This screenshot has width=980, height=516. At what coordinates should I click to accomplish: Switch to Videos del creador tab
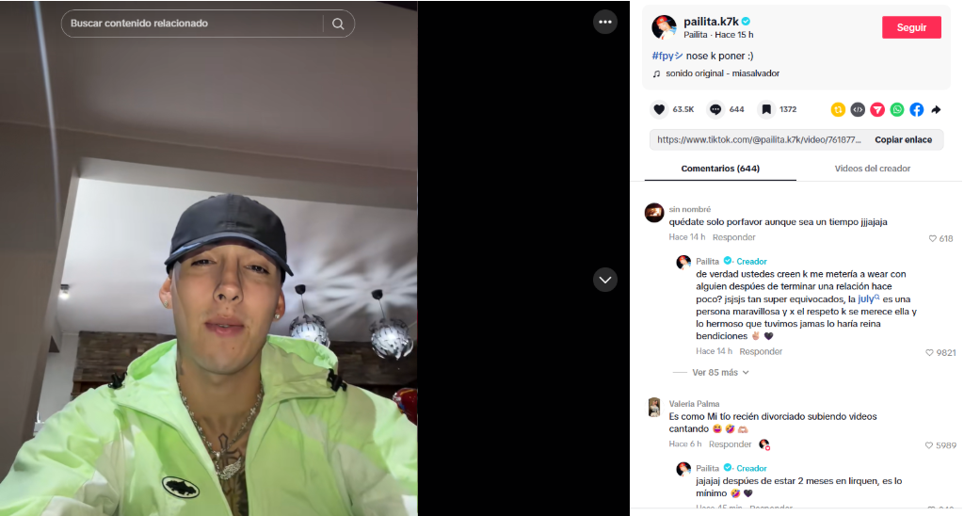click(872, 169)
